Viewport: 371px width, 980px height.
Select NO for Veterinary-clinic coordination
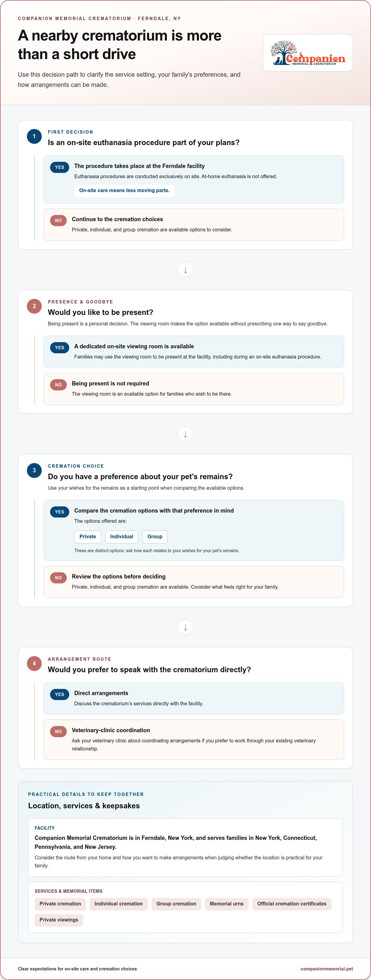pos(58,731)
